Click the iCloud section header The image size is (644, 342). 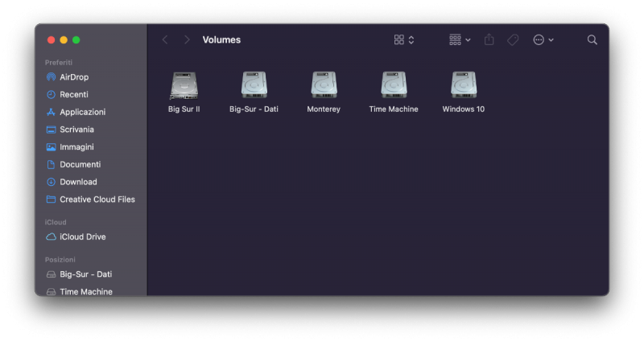pos(56,222)
